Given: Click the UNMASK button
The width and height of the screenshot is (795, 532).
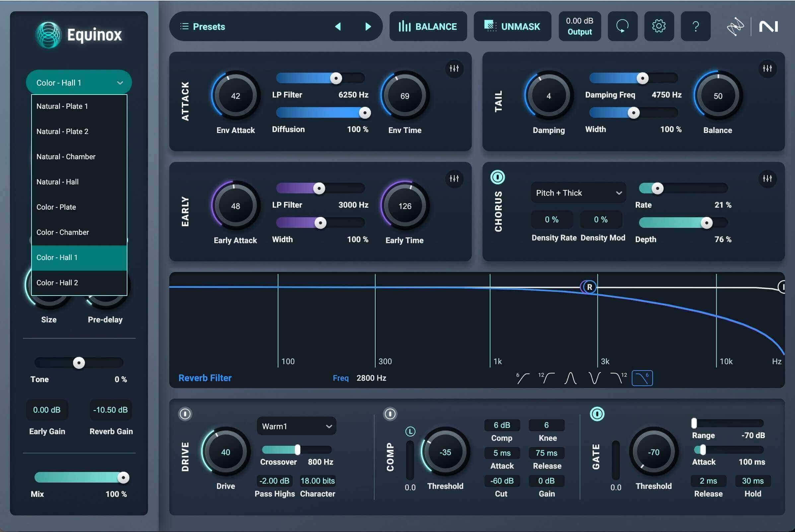Looking at the screenshot, I should [x=512, y=27].
